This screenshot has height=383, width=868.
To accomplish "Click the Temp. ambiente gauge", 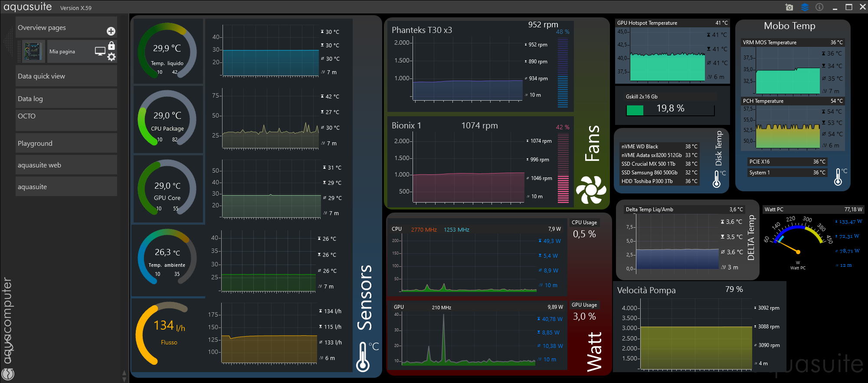I will (x=167, y=257).
